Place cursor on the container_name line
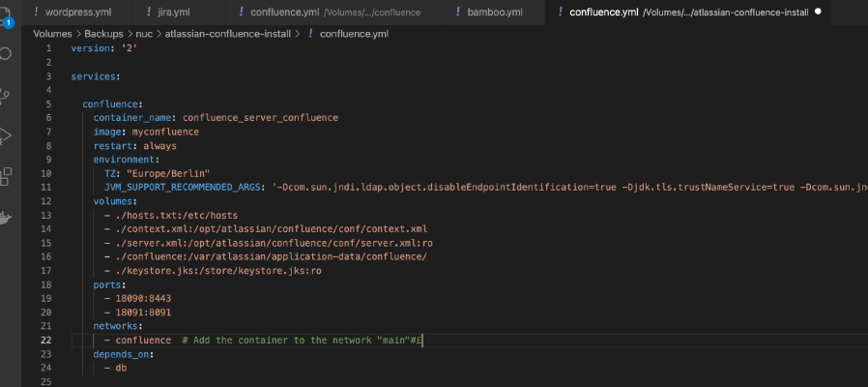This screenshot has height=387, width=868. point(216,117)
